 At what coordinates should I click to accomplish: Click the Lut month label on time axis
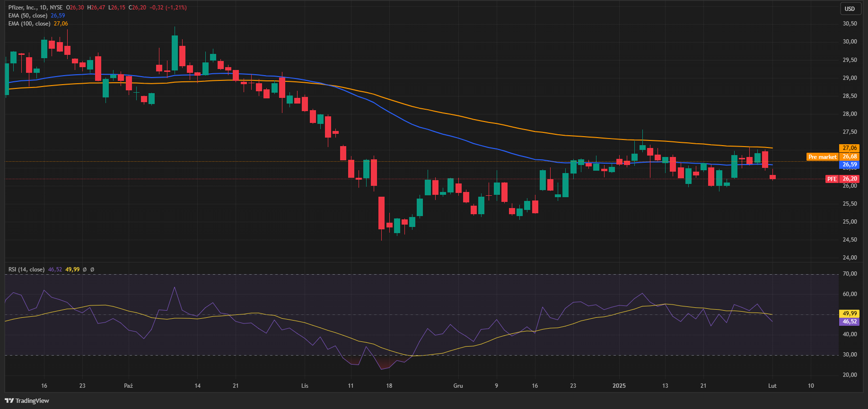[x=772, y=386]
